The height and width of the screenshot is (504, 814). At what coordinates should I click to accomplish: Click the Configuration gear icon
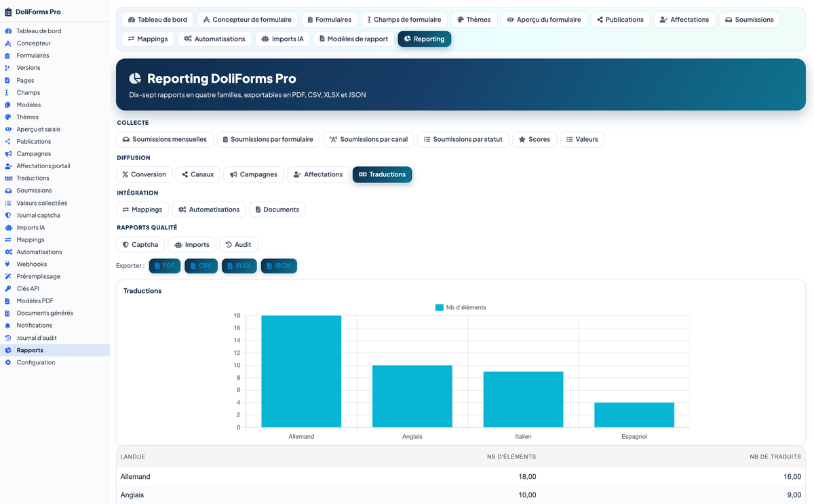(8, 362)
